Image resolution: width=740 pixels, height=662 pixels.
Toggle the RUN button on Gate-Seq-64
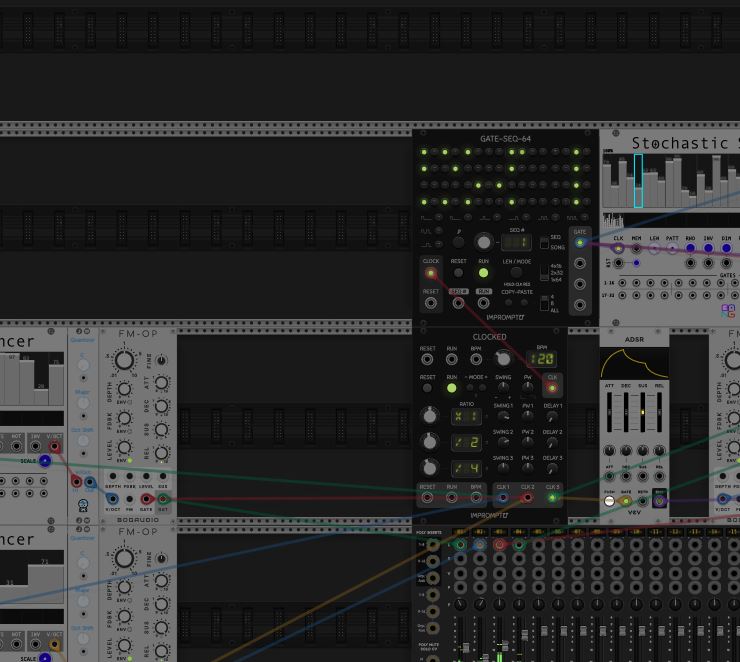[x=483, y=273]
